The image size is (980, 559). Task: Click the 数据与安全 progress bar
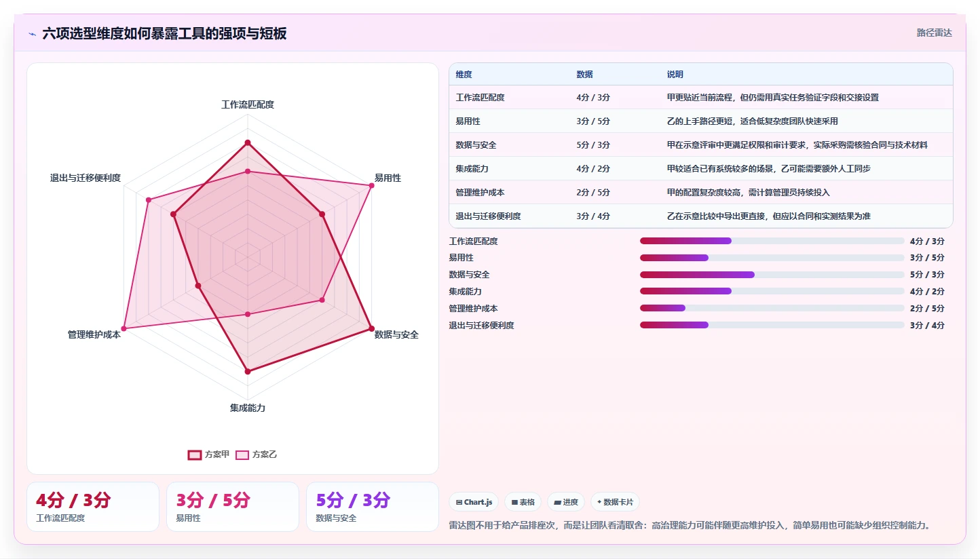pos(772,275)
